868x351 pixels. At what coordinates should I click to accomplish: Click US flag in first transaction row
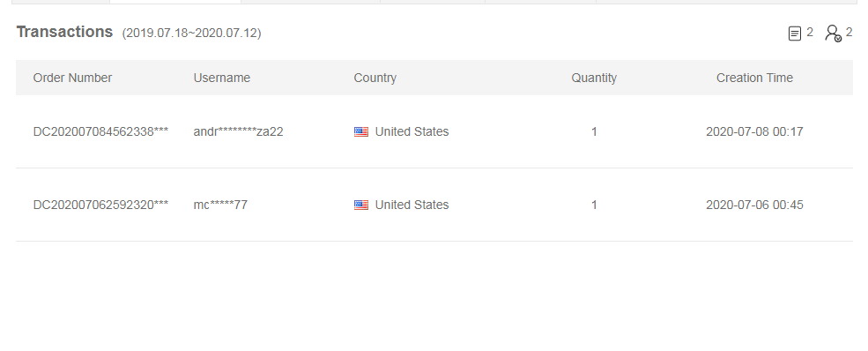[361, 131]
